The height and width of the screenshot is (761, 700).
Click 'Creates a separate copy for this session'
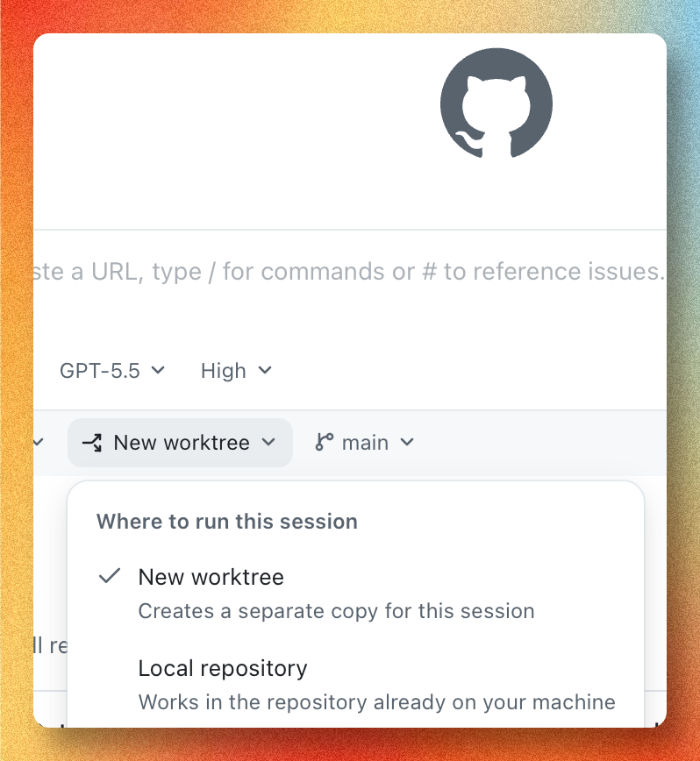point(336,611)
